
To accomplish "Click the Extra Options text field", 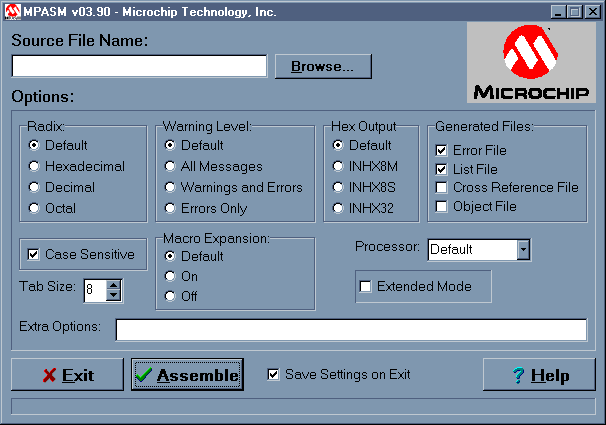I will click(351, 330).
